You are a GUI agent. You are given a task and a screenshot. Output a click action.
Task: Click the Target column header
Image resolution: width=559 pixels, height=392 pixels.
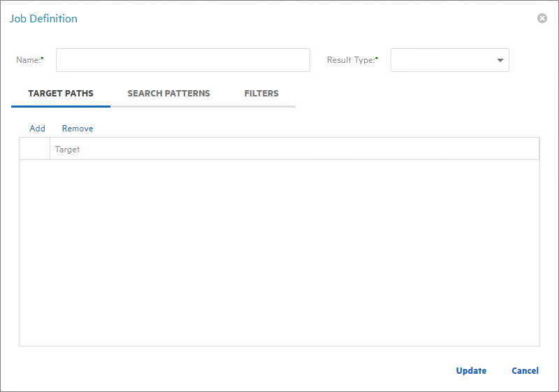[x=293, y=149]
